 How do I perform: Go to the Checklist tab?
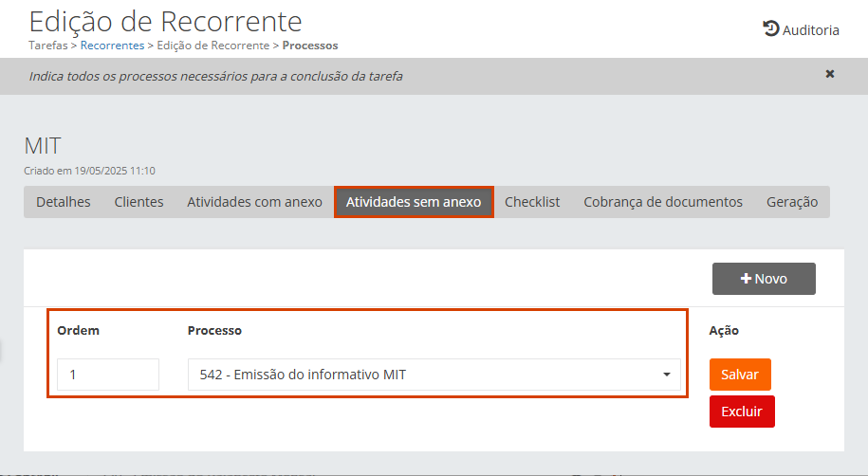point(532,202)
